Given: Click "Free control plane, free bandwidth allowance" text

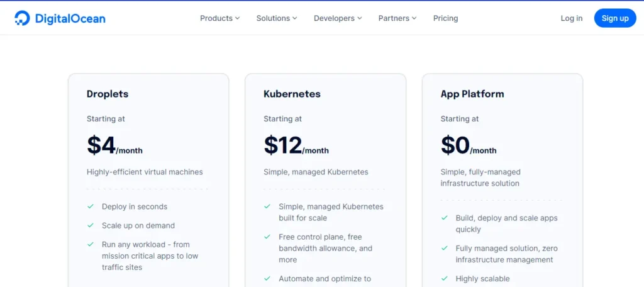Looking at the screenshot, I should tap(326, 249).
